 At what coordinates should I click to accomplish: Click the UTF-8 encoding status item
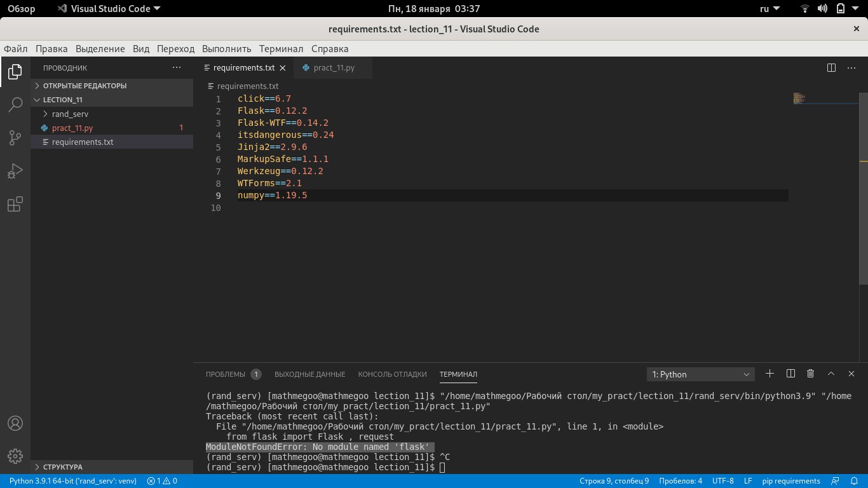coord(722,481)
